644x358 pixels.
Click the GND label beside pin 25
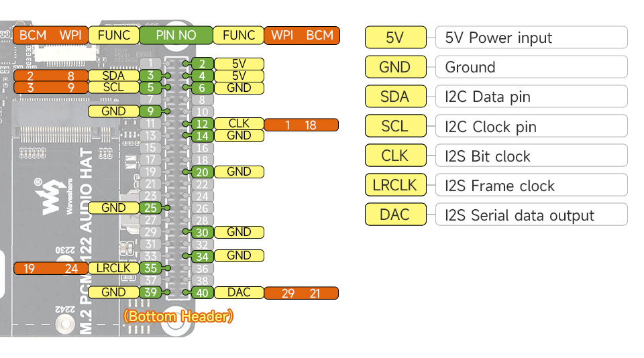pyautogui.click(x=114, y=208)
